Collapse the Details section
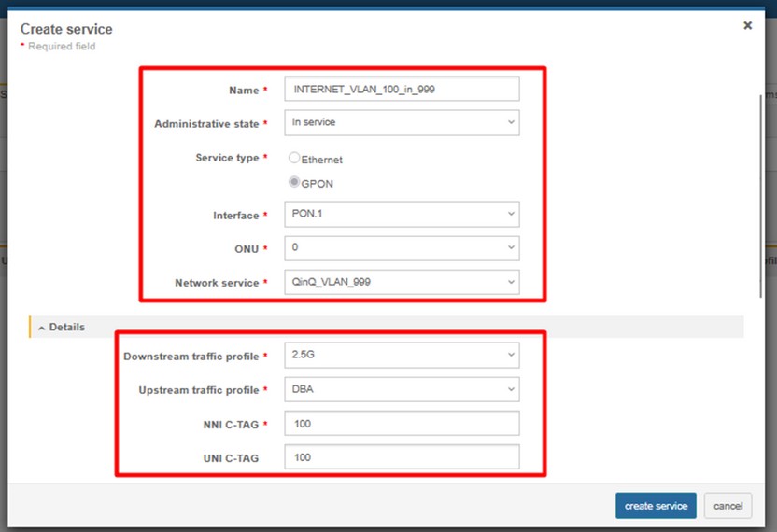The width and height of the screenshot is (777, 532). point(66,328)
